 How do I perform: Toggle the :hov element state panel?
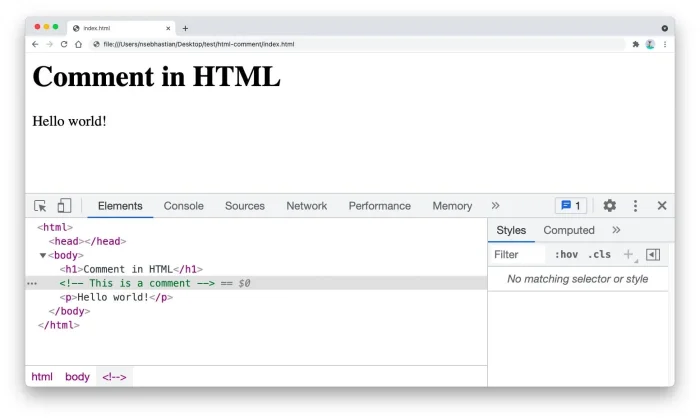point(566,254)
